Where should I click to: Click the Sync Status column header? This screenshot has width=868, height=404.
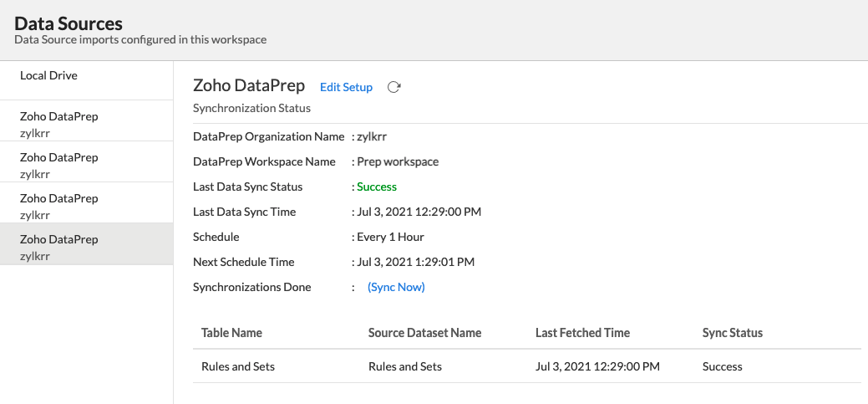coord(732,332)
